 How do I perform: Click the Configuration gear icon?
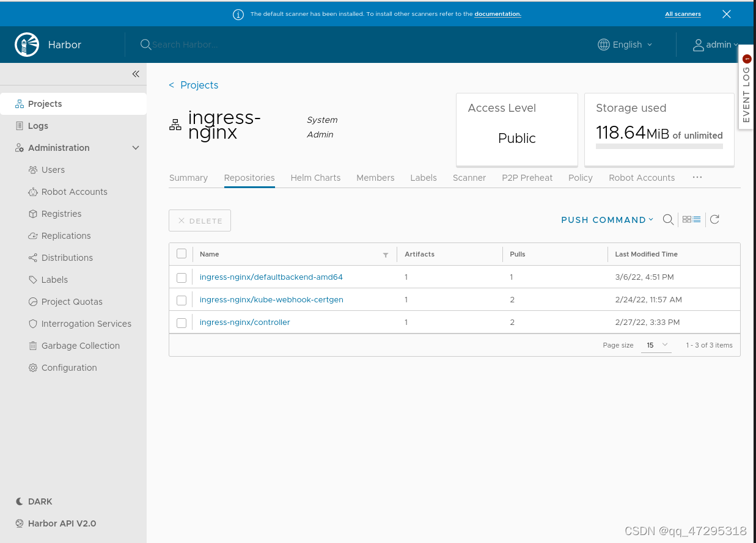(33, 368)
